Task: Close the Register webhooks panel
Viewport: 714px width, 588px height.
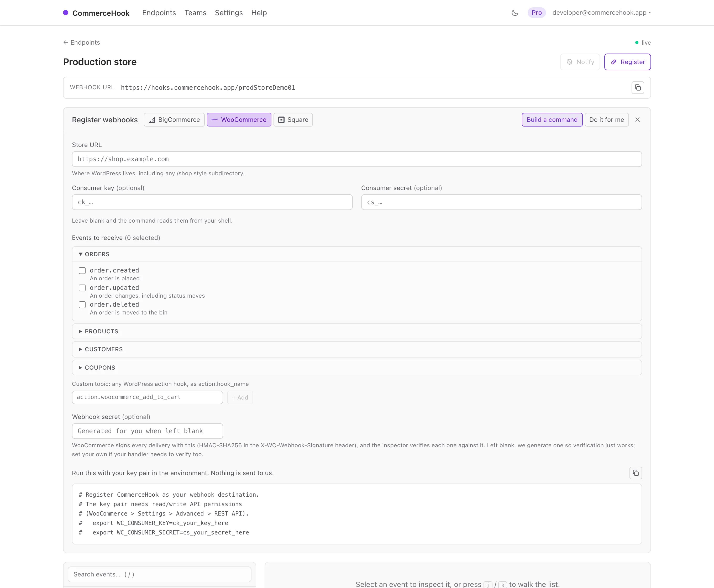Action: pyautogui.click(x=637, y=119)
